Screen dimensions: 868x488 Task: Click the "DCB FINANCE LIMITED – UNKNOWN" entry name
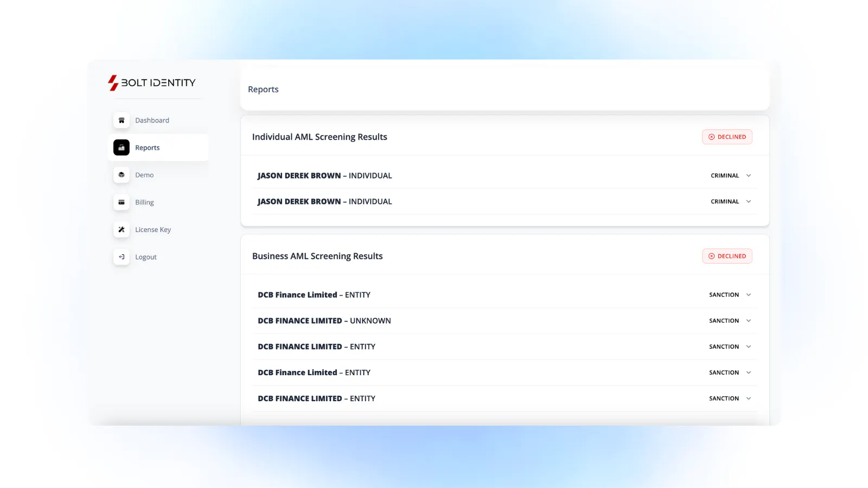coord(324,321)
